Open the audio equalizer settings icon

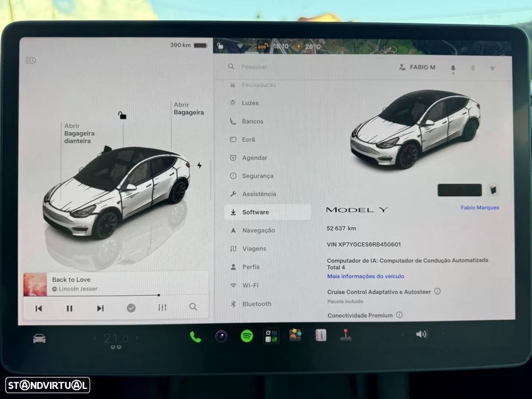click(x=162, y=307)
